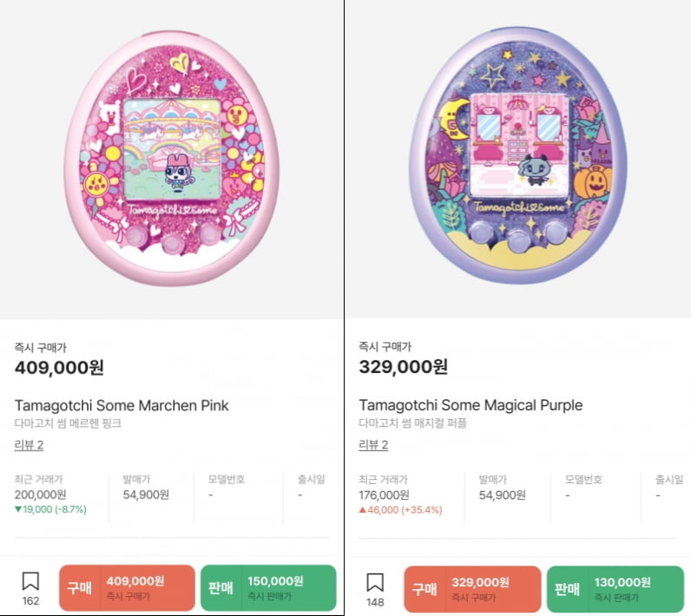Click the 162 saves count
Viewport: 691px width, 616px height.
tap(30, 600)
